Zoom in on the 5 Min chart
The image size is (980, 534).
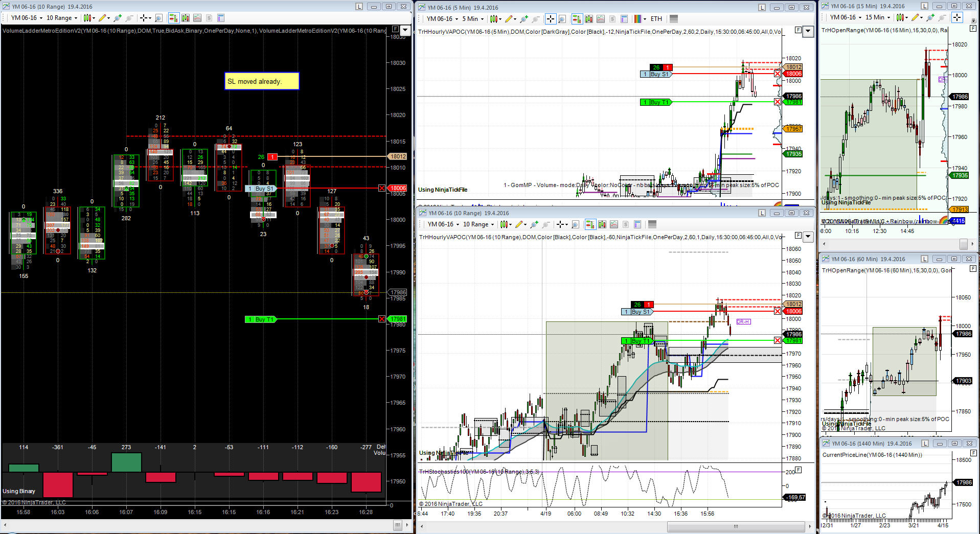point(524,19)
